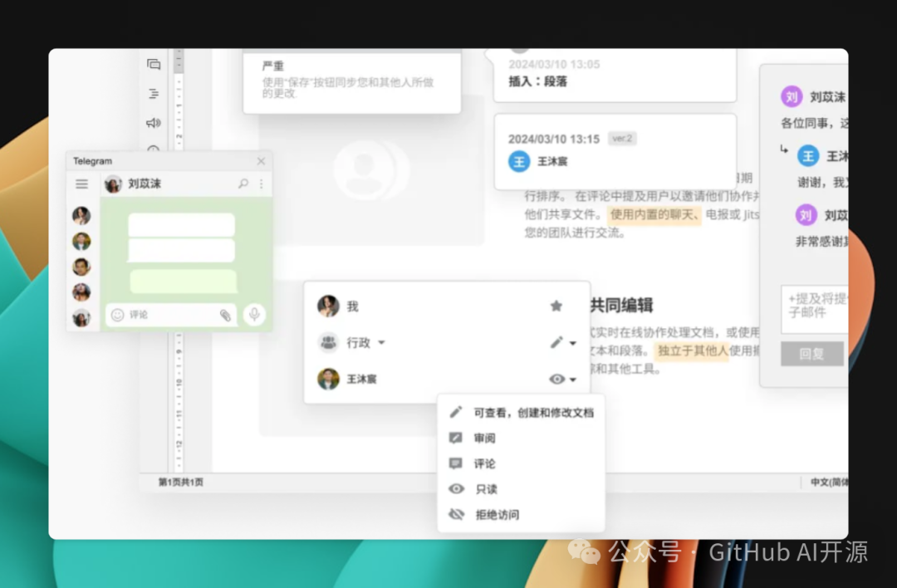The width and height of the screenshot is (897, 588).
Task: Expand the 行政 group dropdown arrow
Action: [x=381, y=343]
